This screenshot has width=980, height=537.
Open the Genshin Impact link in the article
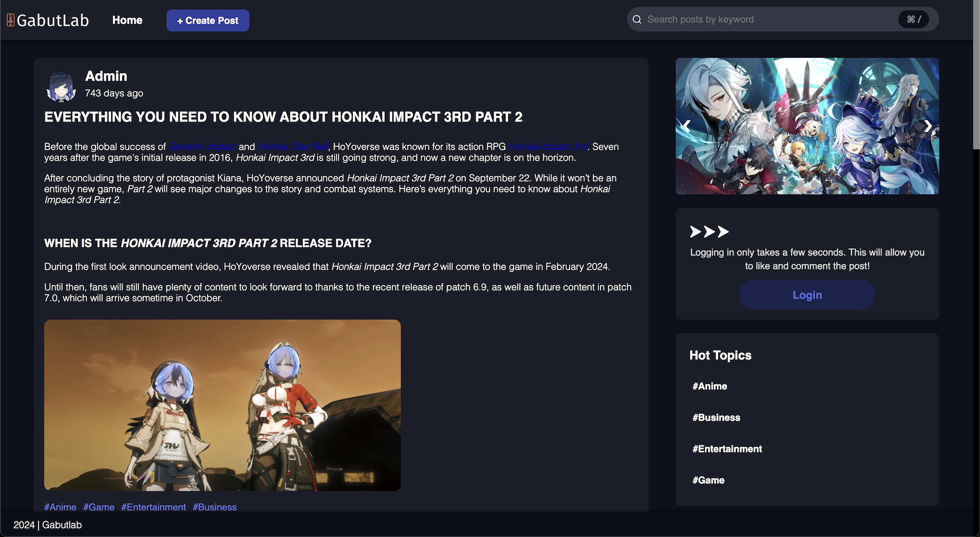[x=203, y=146]
